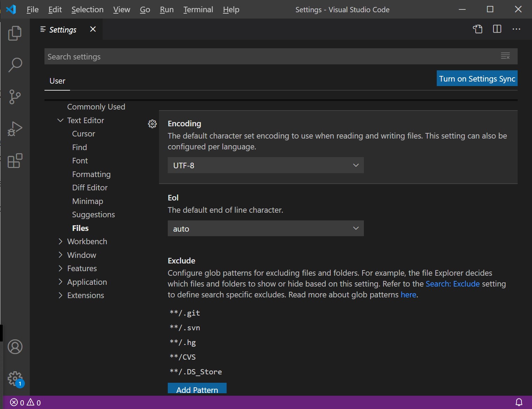Open the Search view

[15, 65]
